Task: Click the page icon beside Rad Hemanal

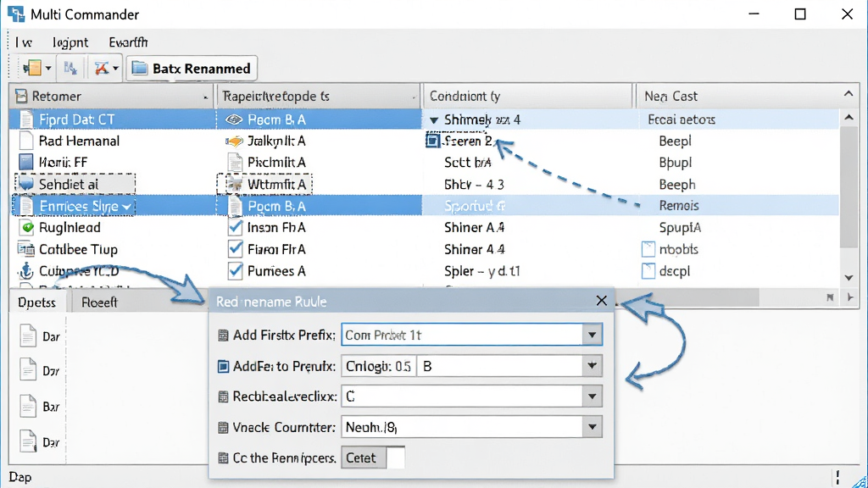Action: click(26, 141)
